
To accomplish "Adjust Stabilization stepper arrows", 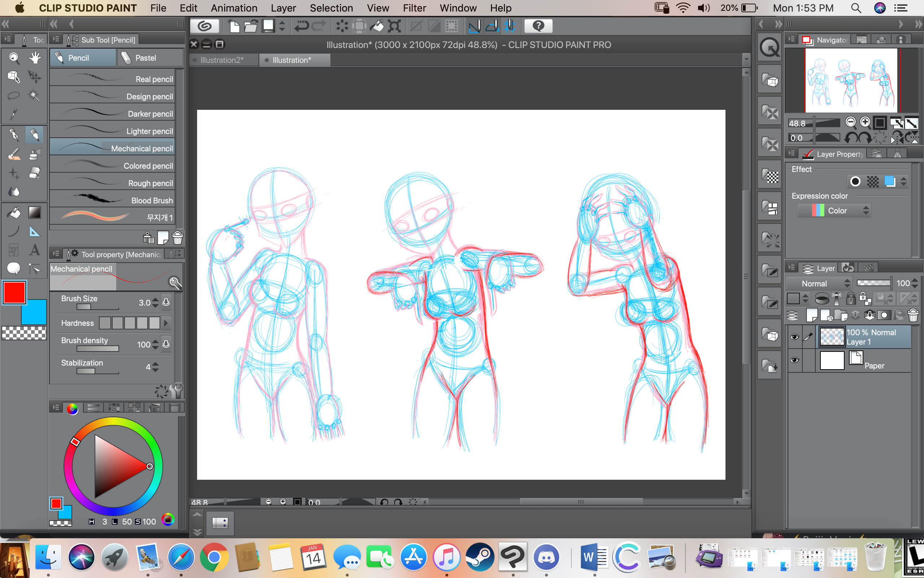I will pyautogui.click(x=155, y=367).
